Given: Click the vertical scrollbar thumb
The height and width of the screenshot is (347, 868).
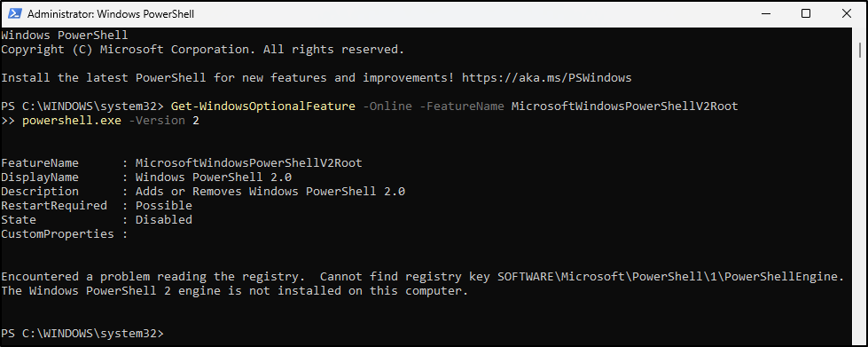Looking at the screenshot, I should [862, 51].
